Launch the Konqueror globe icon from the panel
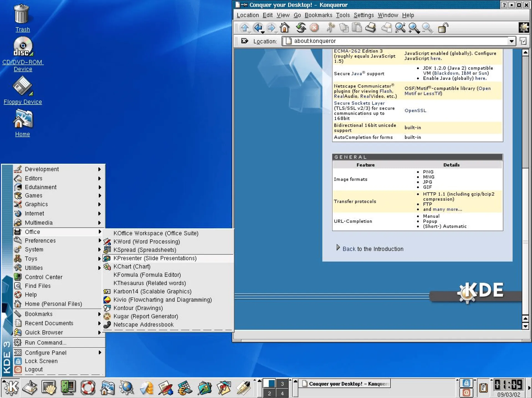The width and height of the screenshot is (532, 398). 126,387
